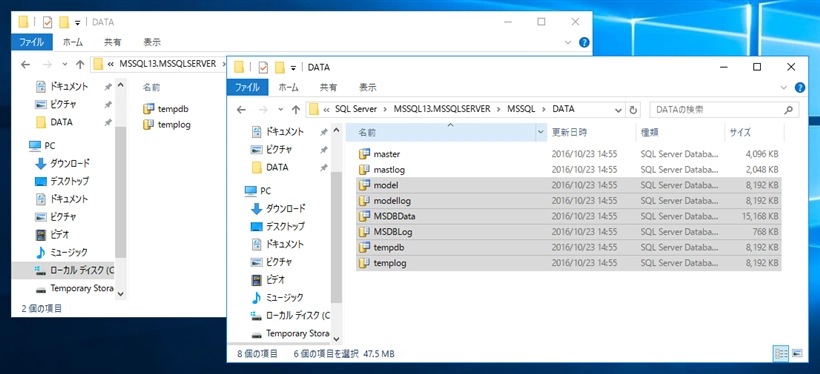Image resolution: width=820 pixels, height=374 pixels.
Task: Open ダウンロード in back window sidebar
Action: click(x=62, y=164)
